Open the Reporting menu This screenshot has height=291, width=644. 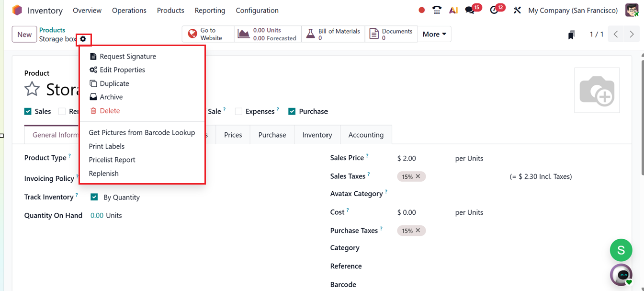click(x=210, y=10)
